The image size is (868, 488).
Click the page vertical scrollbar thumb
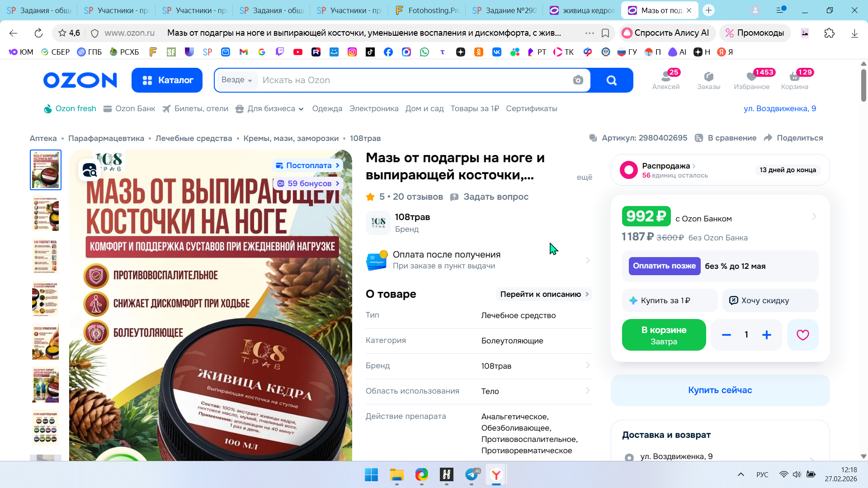863,86
